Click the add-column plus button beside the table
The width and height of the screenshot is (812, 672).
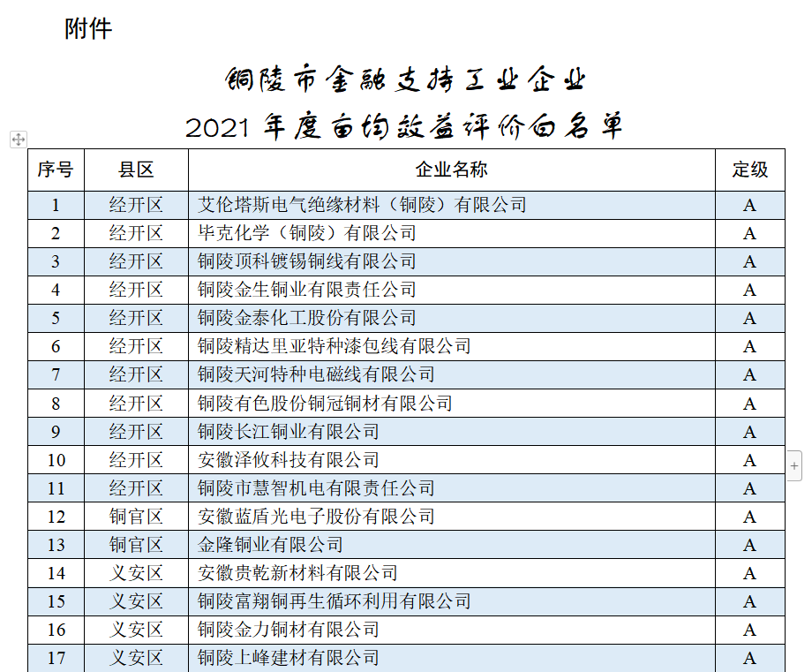coord(794,465)
